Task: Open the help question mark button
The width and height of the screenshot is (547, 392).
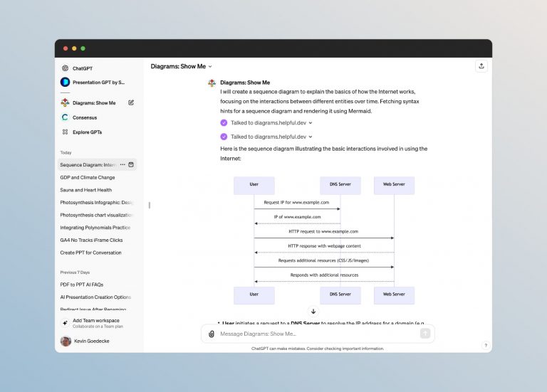Action: point(486,345)
